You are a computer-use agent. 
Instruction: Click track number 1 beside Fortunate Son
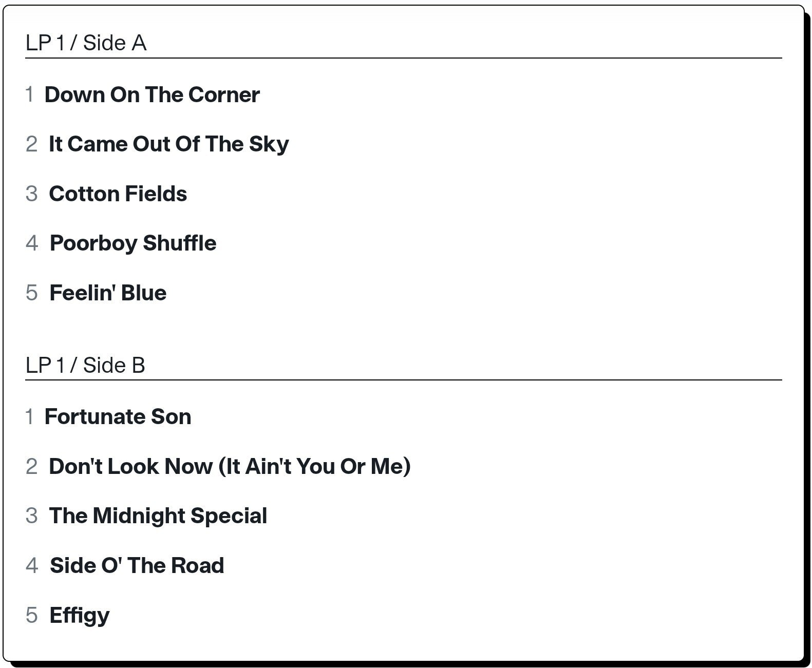[30, 417]
